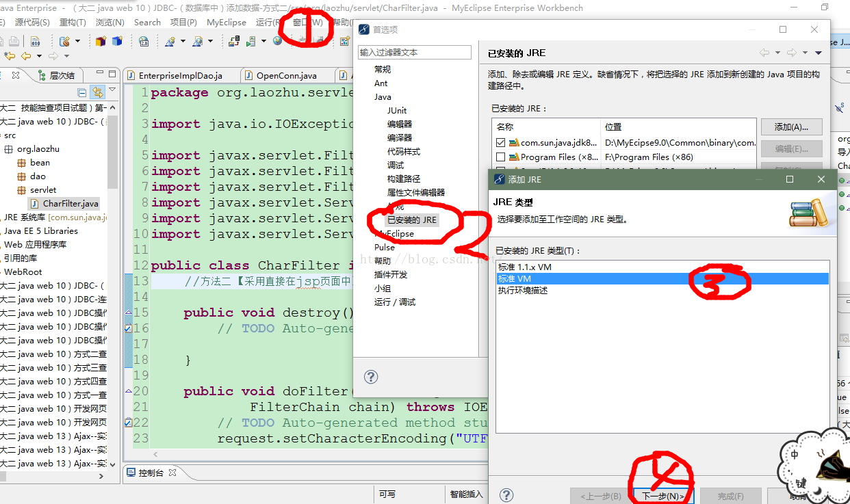Click the help icon in Add JRE dialog
The image size is (850, 504).
[x=506, y=495]
